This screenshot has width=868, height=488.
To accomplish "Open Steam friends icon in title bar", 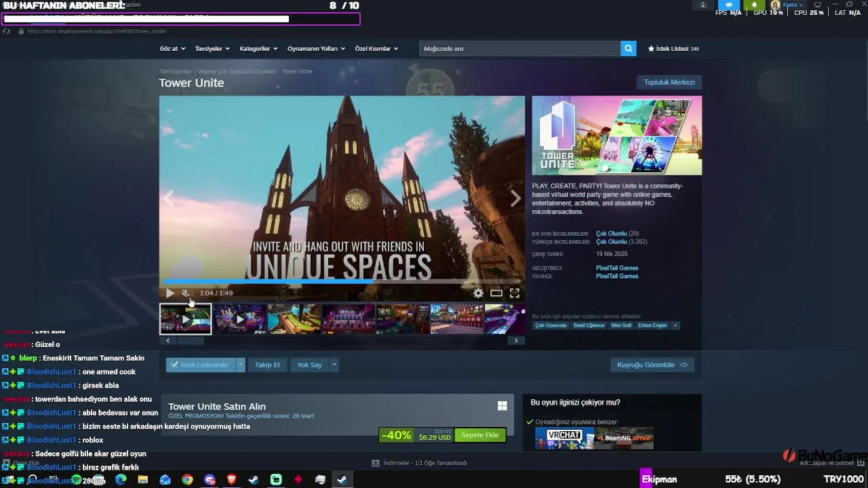I will click(x=703, y=5).
